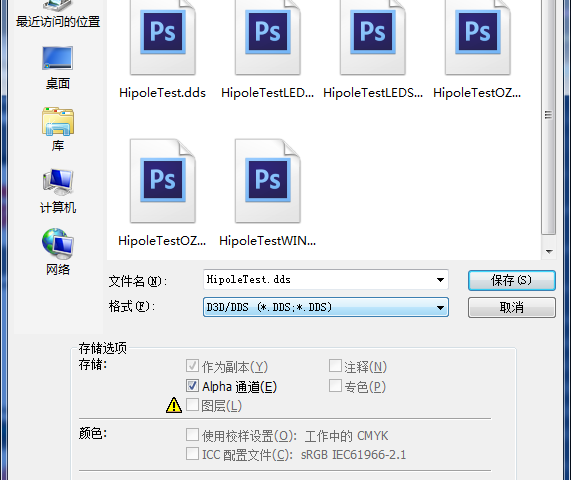Toggle the 图层(L) layers checkbox
The height and width of the screenshot is (480, 571).
pos(192,405)
